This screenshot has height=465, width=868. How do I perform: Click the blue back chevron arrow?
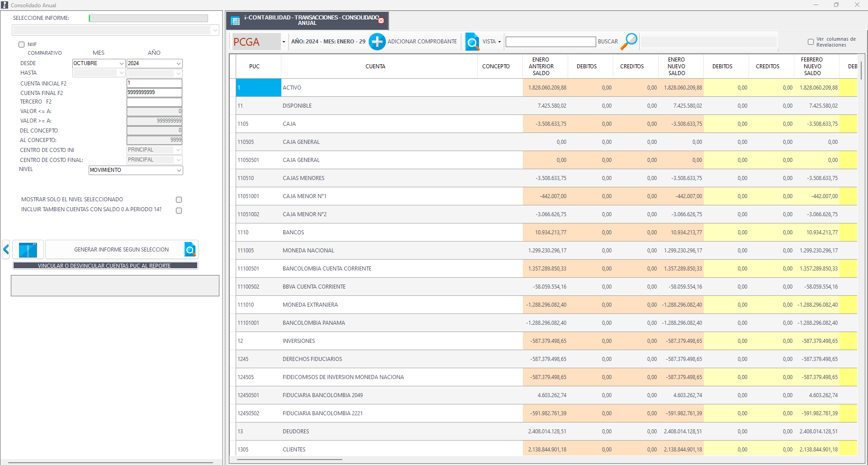[6, 249]
